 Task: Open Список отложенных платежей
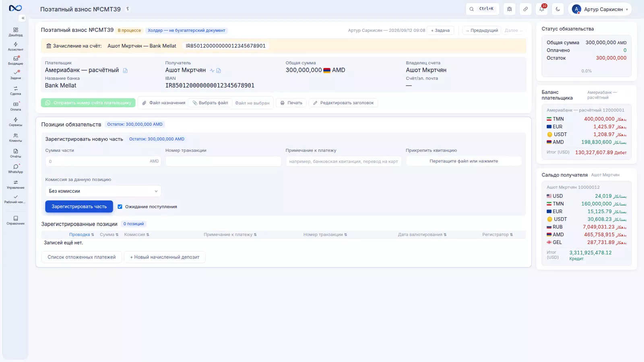click(x=81, y=257)
